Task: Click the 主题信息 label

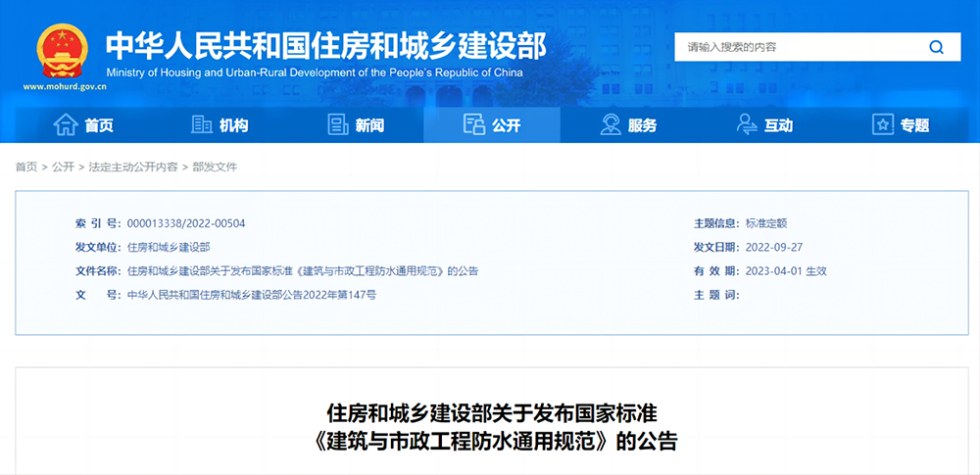Action: pyautogui.click(x=717, y=223)
